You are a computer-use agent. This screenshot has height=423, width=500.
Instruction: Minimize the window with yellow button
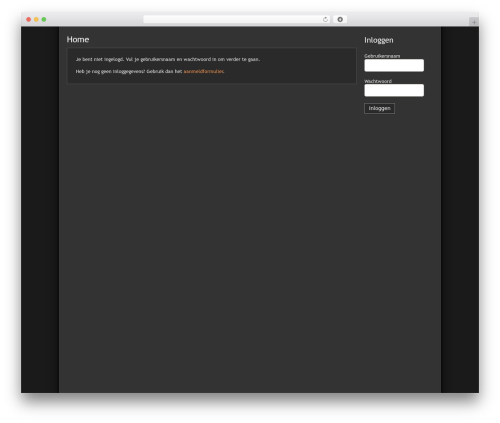pyautogui.click(x=36, y=19)
